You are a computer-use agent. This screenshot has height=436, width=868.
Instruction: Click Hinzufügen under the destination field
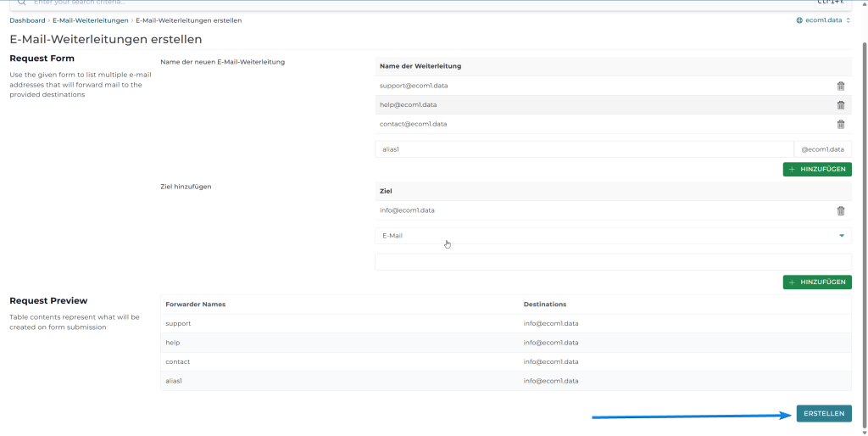pyautogui.click(x=817, y=282)
